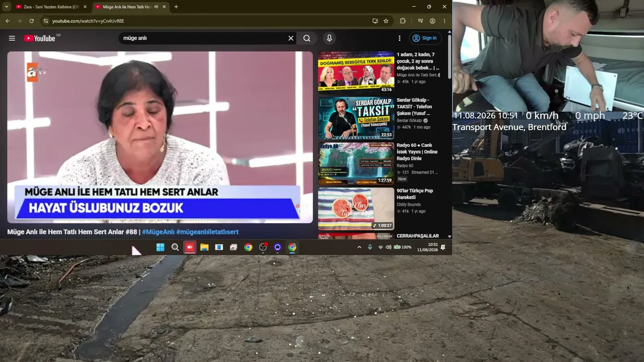The height and width of the screenshot is (362, 644).
Task: Open Chrome's three-dot main menu
Action: coord(444,21)
